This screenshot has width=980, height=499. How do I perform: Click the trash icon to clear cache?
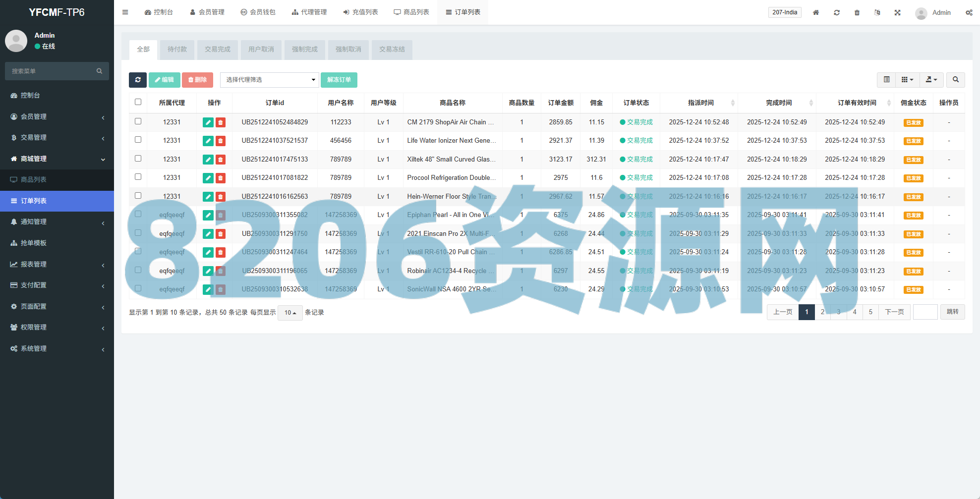tap(857, 12)
